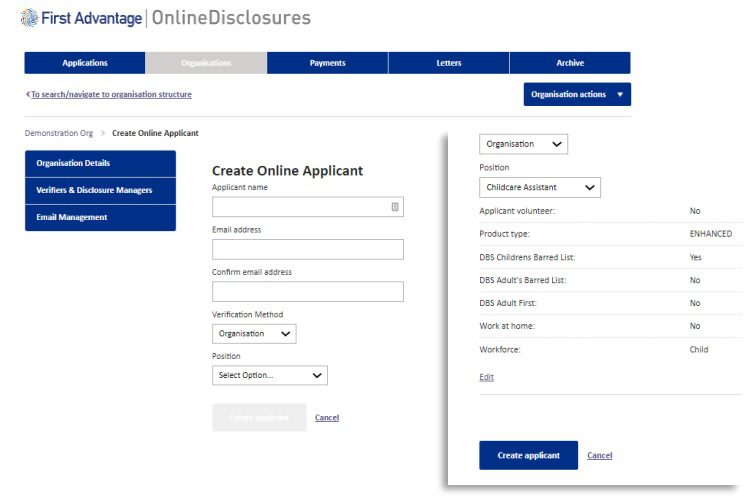The width and height of the screenshot is (754, 496).
Task: Expand the Organisation actions dropdown
Action: [577, 94]
